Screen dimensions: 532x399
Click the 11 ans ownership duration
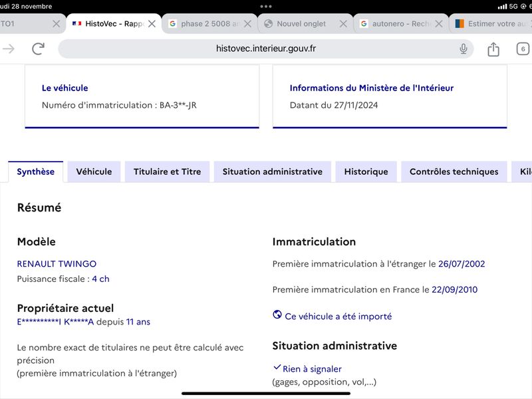pos(138,322)
